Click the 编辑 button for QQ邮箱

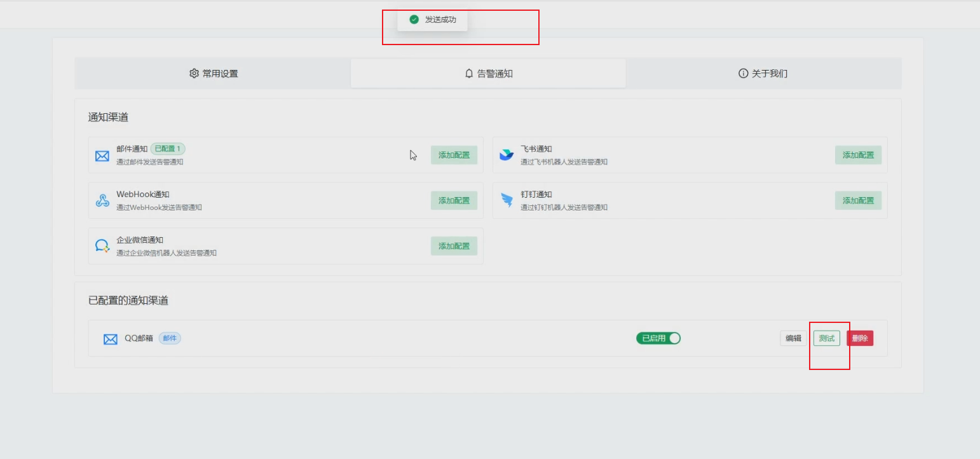(x=793, y=338)
